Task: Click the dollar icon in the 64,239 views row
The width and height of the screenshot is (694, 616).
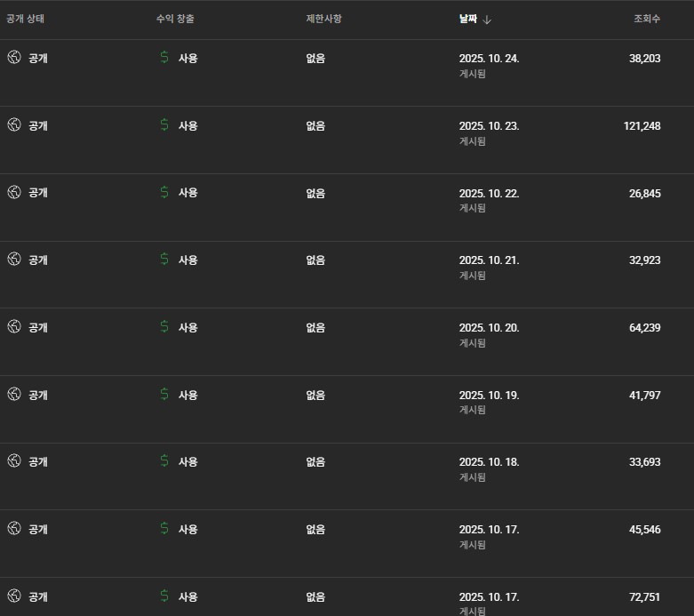Action: pyautogui.click(x=164, y=327)
